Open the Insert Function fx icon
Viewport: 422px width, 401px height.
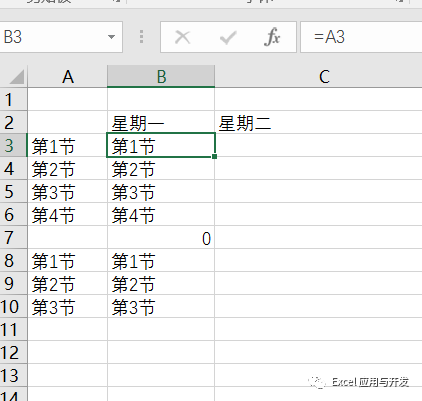click(x=272, y=37)
